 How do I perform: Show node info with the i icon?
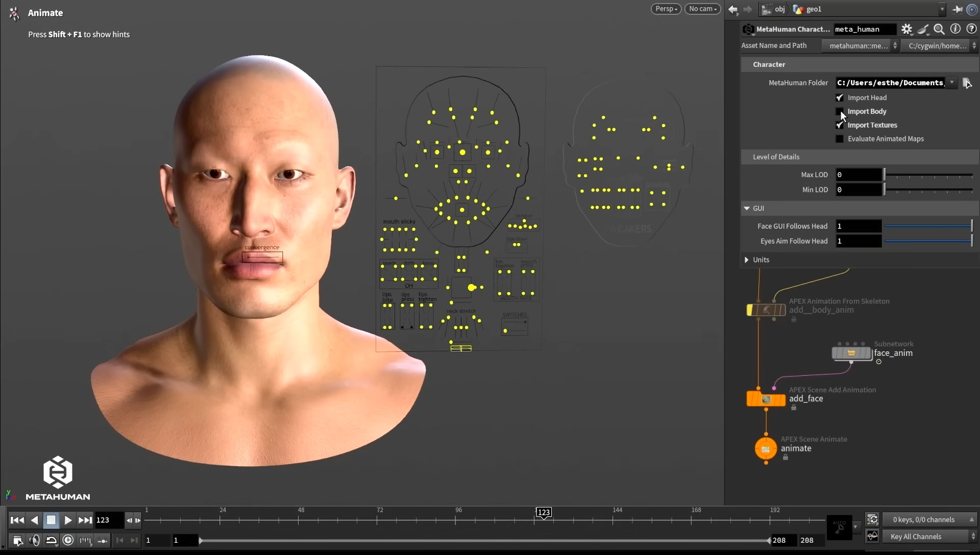coord(955,29)
